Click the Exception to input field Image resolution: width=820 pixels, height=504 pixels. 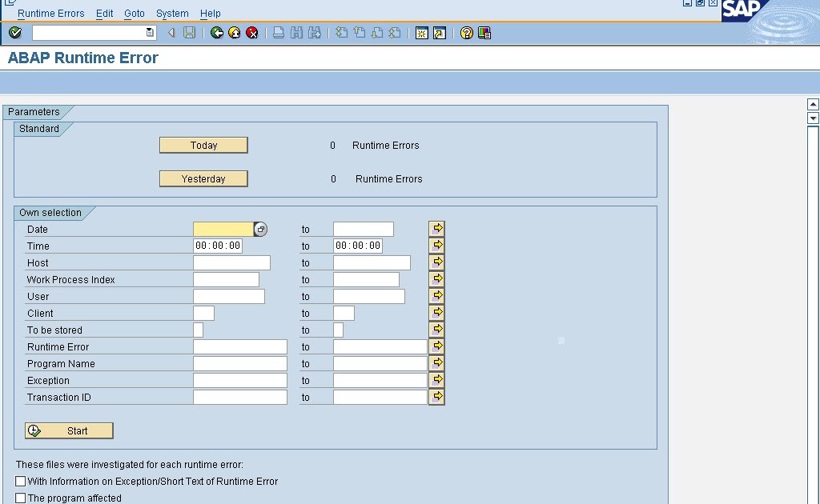380,380
